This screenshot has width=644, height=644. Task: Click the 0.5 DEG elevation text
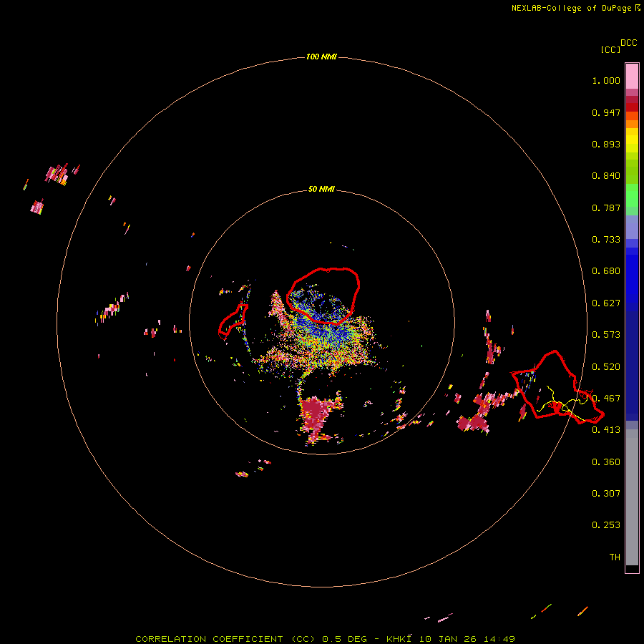[x=344, y=639]
